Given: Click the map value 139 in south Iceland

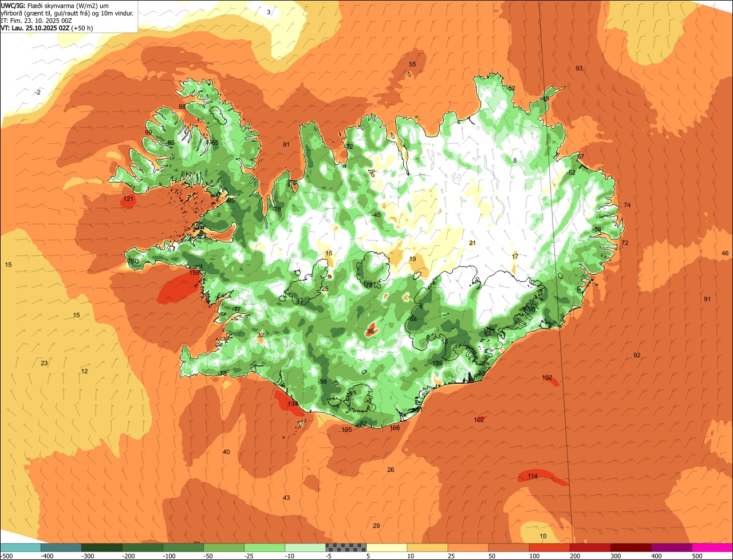Looking at the screenshot, I should pos(437,364).
